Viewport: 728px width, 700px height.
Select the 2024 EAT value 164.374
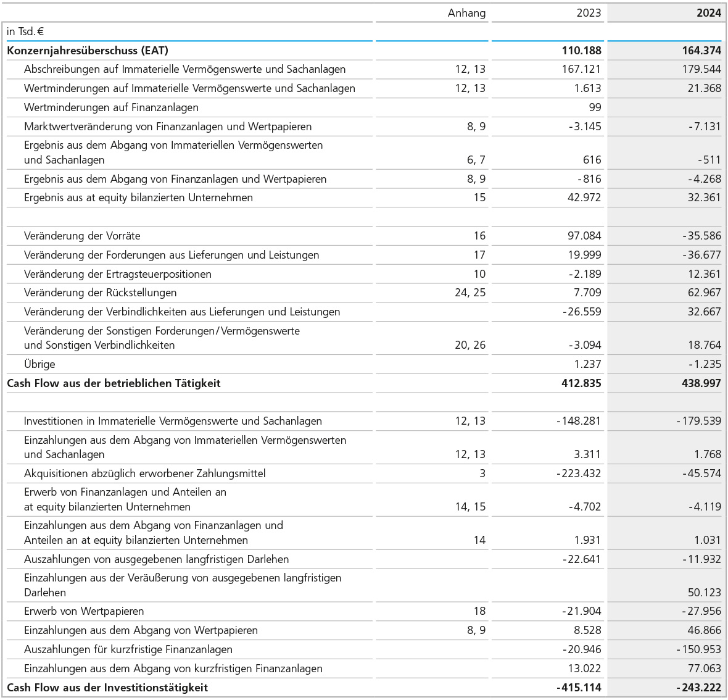pyautogui.click(x=701, y=51)
